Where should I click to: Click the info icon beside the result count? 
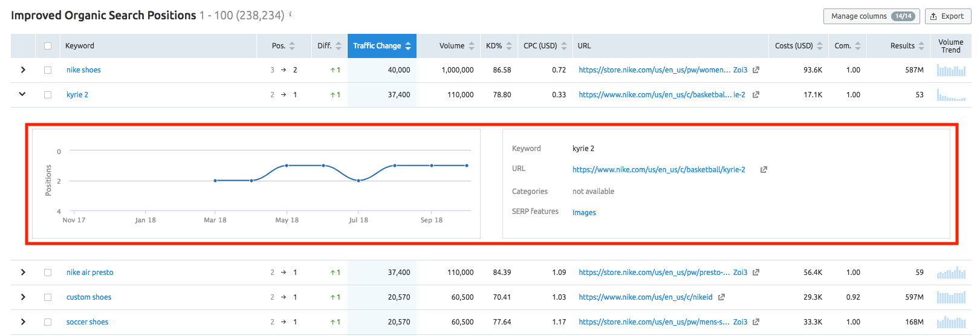point(290,13)
